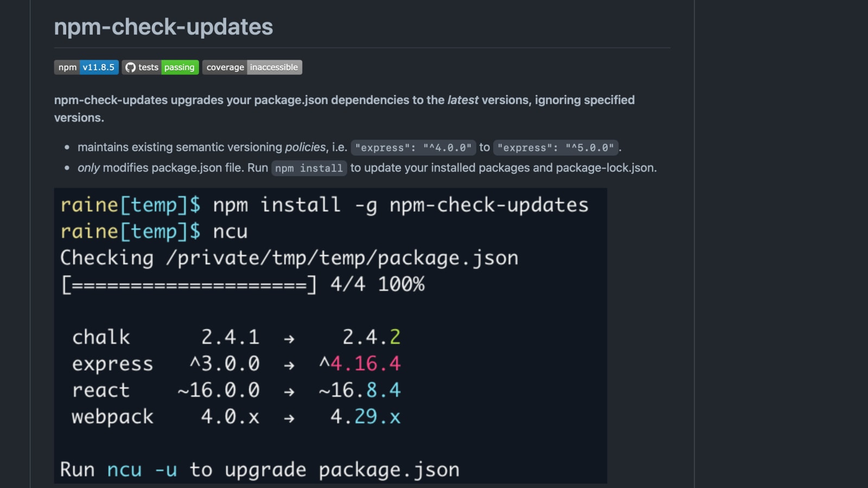Click the italic word latest in description

463,100
